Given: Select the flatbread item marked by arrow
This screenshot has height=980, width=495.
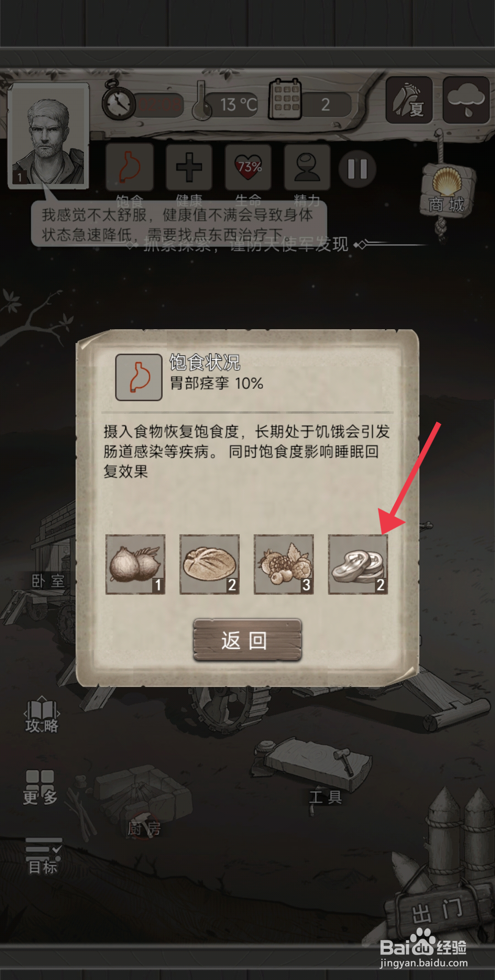Looking at the screenshot, I should click(358, 565).
